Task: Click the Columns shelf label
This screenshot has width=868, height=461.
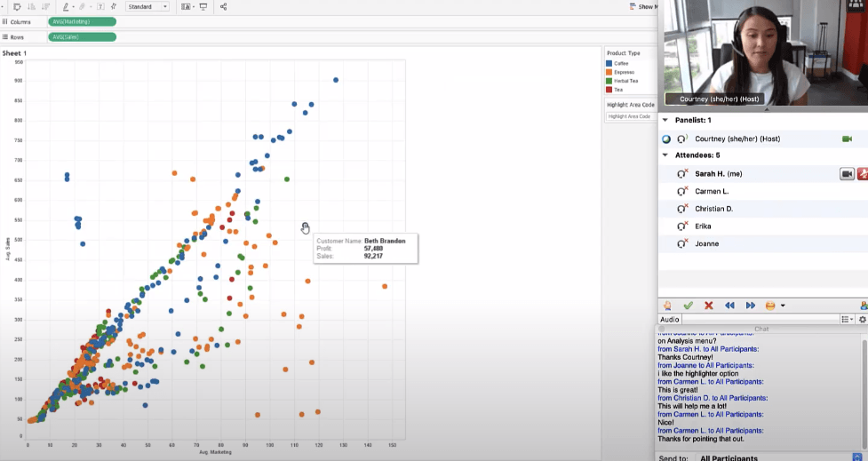Action: 17,22
